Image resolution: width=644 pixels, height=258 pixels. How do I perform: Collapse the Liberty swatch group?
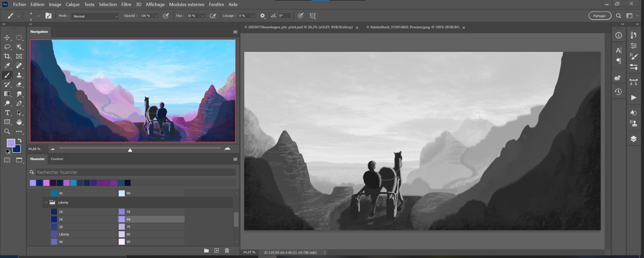[46, 202]
